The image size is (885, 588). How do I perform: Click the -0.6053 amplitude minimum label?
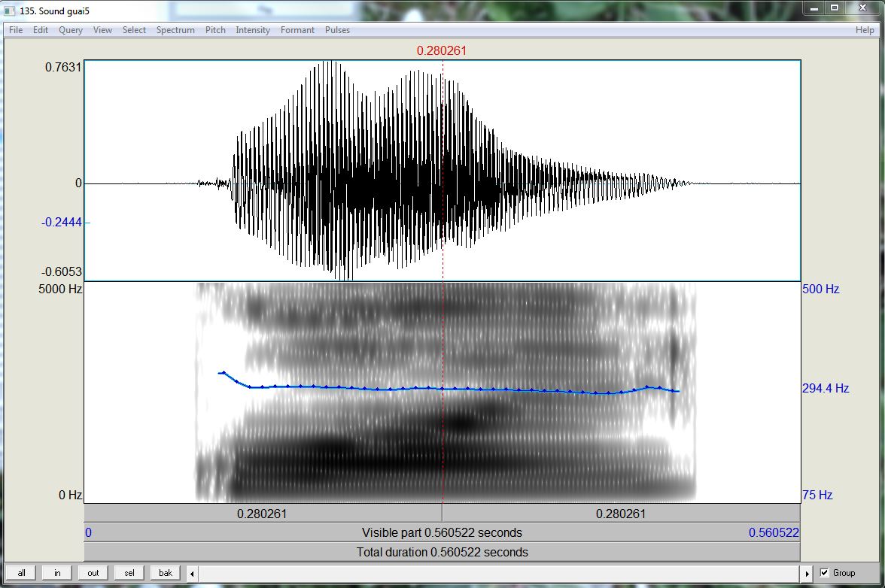62,271
